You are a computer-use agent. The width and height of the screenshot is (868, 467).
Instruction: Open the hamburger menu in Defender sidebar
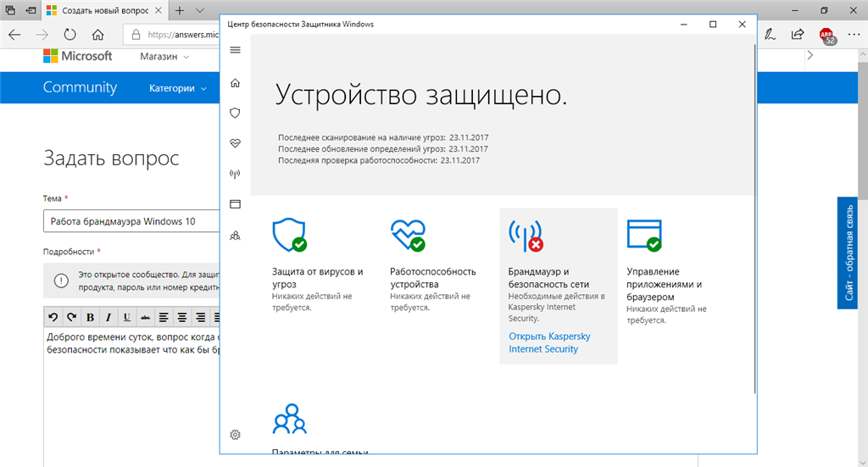236,50
